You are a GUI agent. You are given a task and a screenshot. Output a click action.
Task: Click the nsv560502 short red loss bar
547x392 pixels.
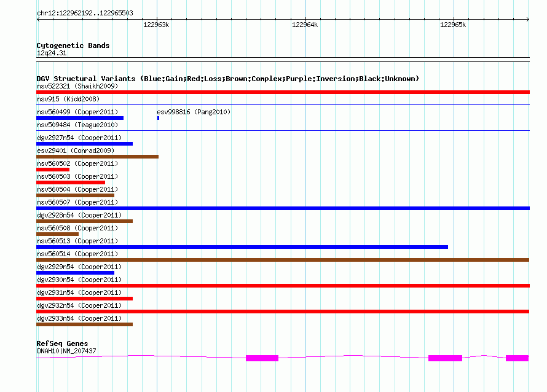click(53, 170)
